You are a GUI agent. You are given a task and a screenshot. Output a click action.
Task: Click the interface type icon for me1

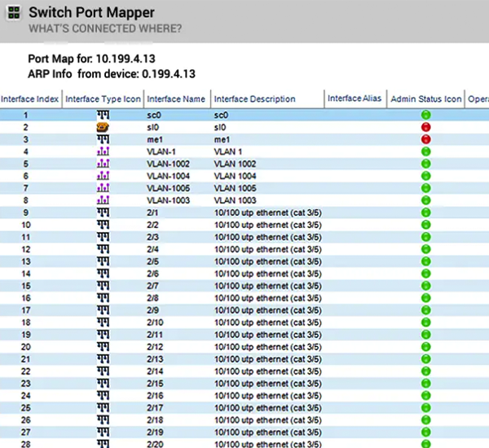click(x=104, y=139)
